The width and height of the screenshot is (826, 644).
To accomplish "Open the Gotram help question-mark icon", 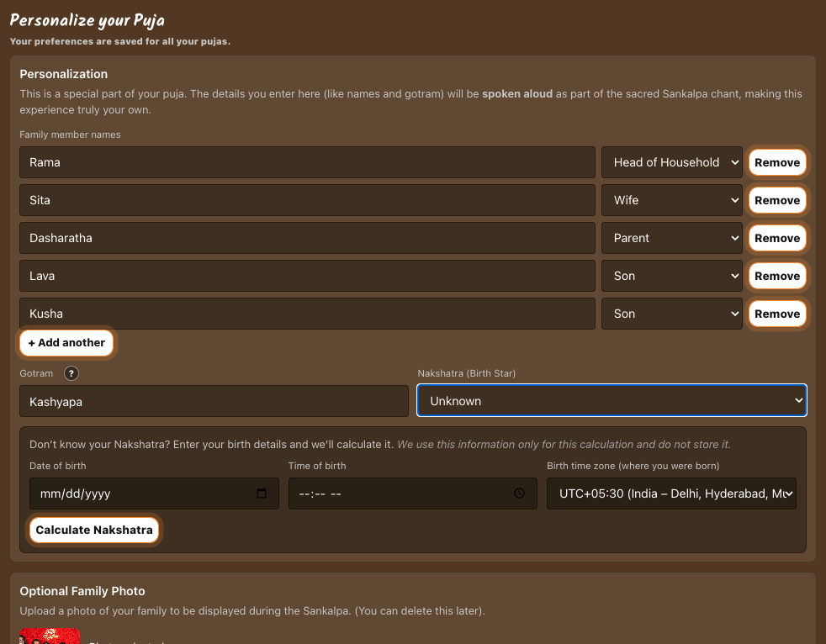I will (x=71, y=373).
